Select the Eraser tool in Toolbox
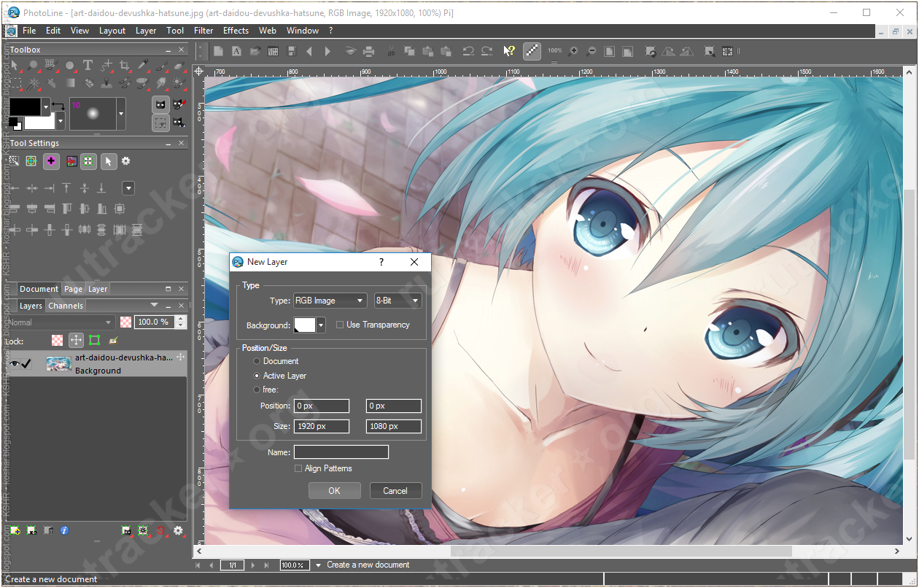 click(179, 65)
